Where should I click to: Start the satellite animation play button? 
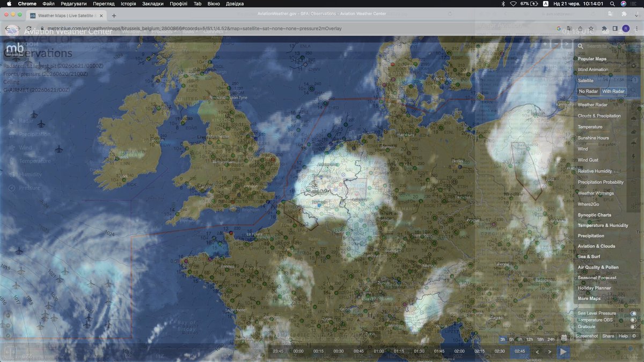tap(563, 352)
